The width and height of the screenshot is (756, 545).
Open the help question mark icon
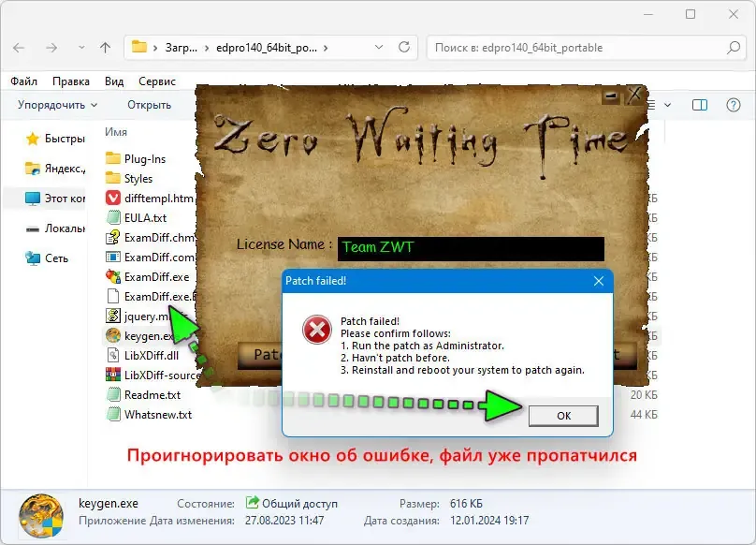(734, 105)
